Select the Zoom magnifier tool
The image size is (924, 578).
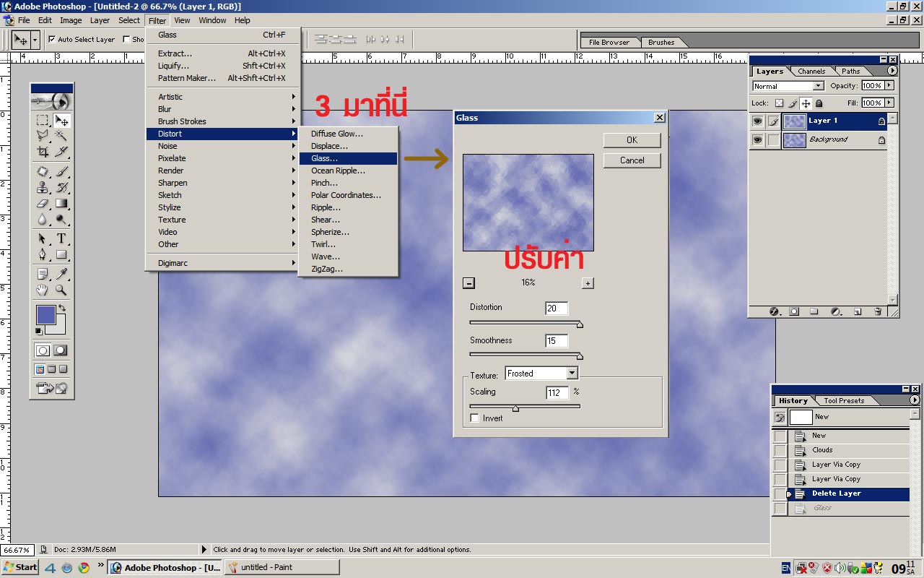click(x=61, y=290)
